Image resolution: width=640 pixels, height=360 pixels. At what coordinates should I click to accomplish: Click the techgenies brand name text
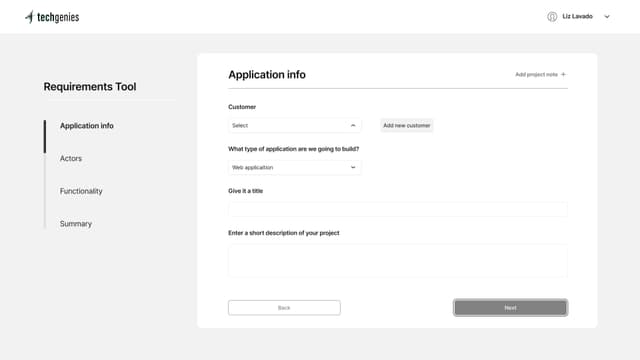pyautogui.click(x=58, y=17)
